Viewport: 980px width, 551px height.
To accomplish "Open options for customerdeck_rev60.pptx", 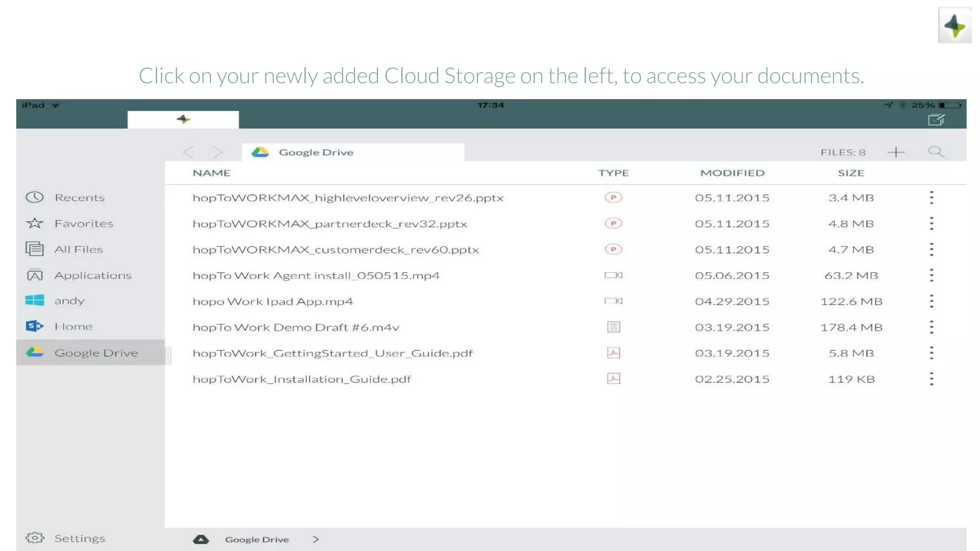I will coord(931,249).
